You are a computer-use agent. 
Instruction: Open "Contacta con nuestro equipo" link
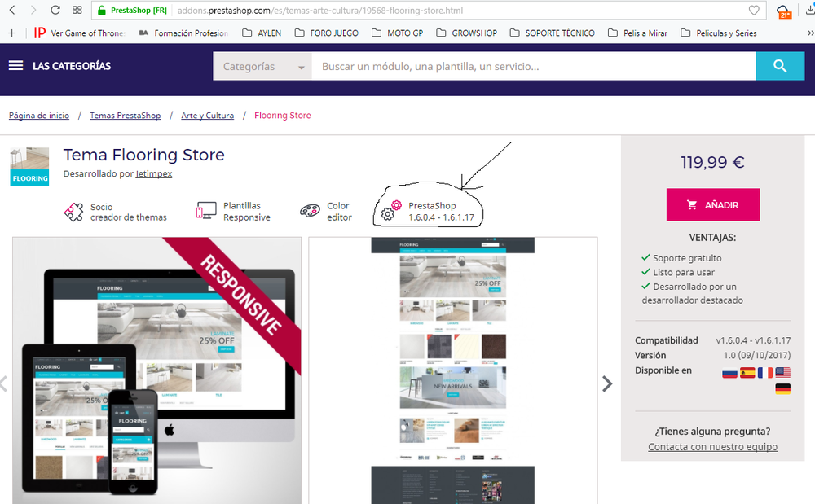[712, 447]
